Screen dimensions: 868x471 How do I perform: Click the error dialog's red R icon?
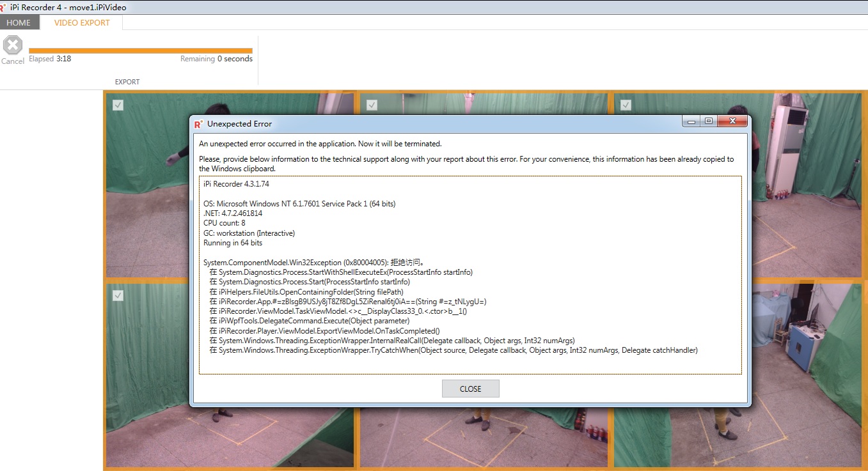pyautogui.click(x=198, y=124)
